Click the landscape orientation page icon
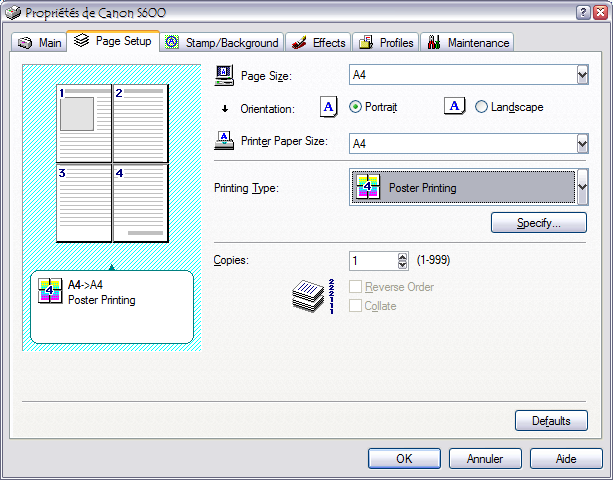 [454, 106]
